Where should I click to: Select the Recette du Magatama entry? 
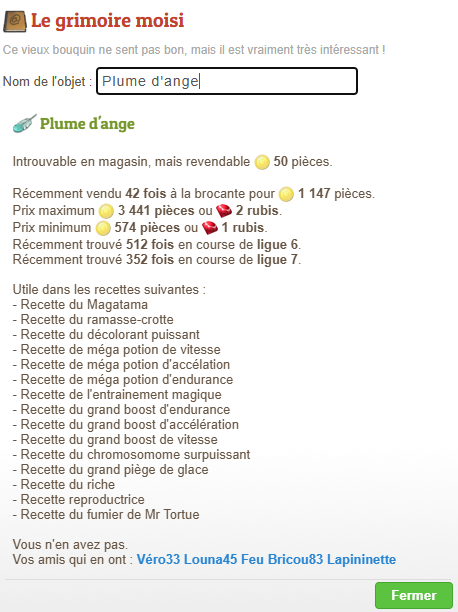(x=80, y=304)
